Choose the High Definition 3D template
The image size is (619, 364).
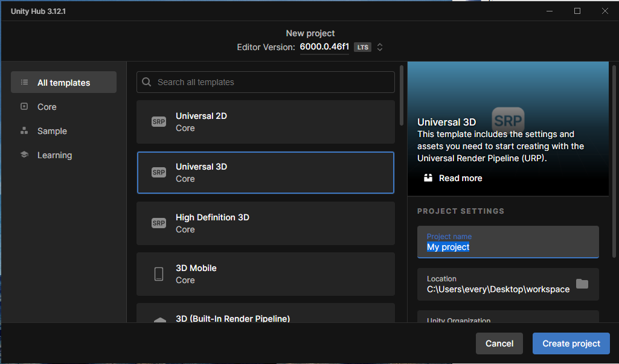click(x=266, y=223)
